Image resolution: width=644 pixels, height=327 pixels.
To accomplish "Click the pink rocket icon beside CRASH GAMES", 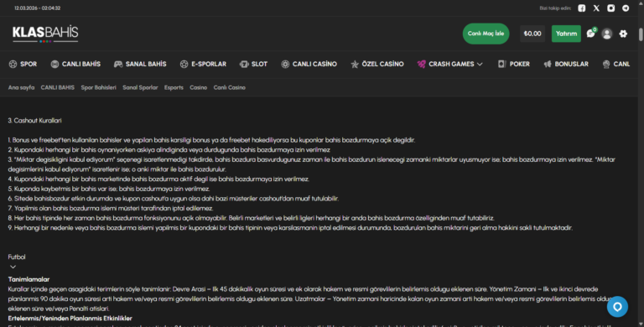I will tap(422, 64).
